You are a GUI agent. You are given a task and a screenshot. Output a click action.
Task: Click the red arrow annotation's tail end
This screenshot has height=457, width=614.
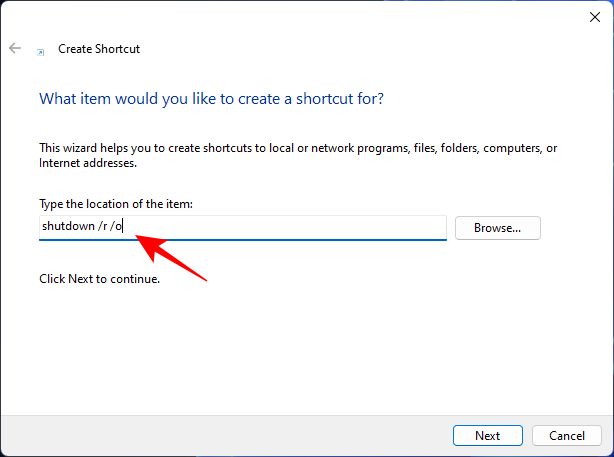point(206,279)
